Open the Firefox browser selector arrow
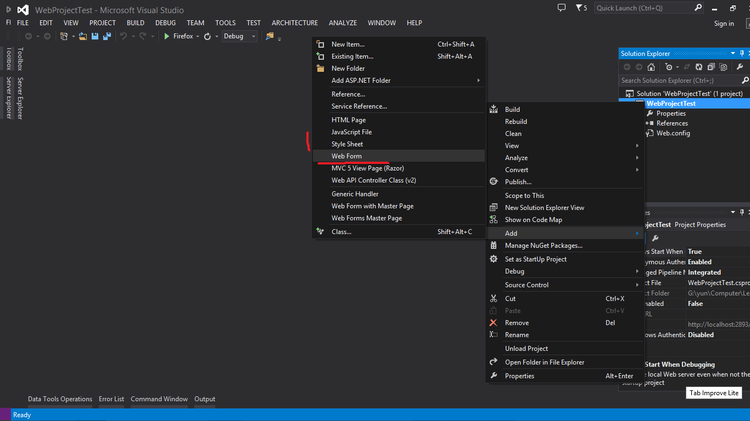 [x=198, y=36]
